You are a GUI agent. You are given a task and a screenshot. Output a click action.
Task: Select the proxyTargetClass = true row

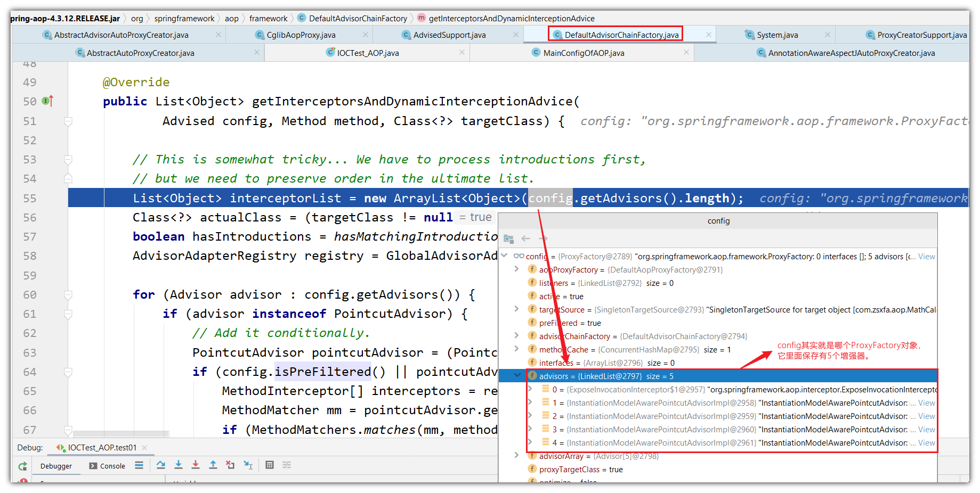coord(717,469)
